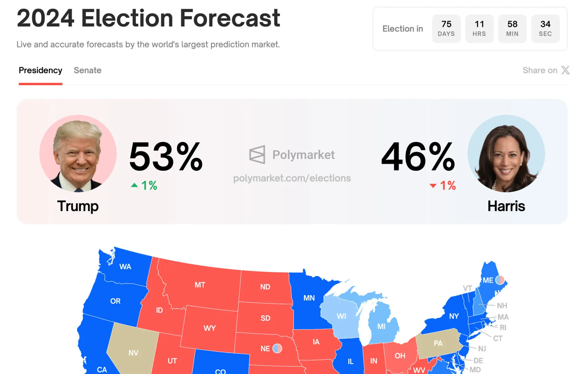Click the Share on text link

(540, 70)
